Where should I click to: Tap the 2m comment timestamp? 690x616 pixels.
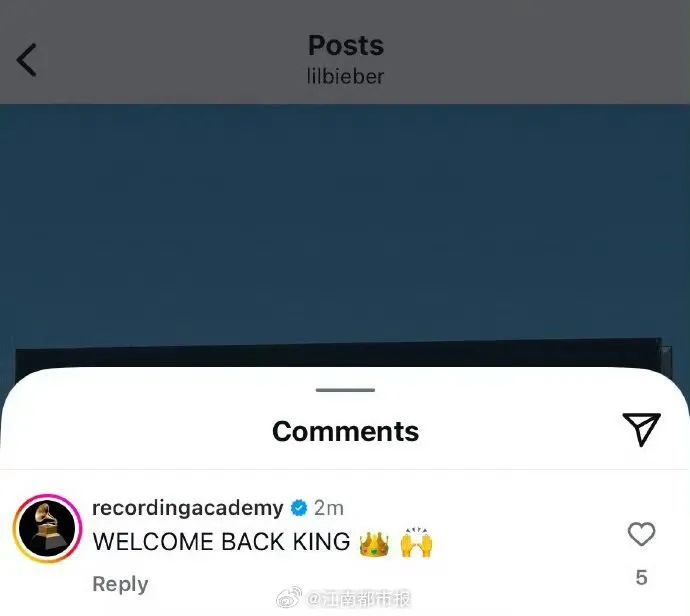click(328, 508)
